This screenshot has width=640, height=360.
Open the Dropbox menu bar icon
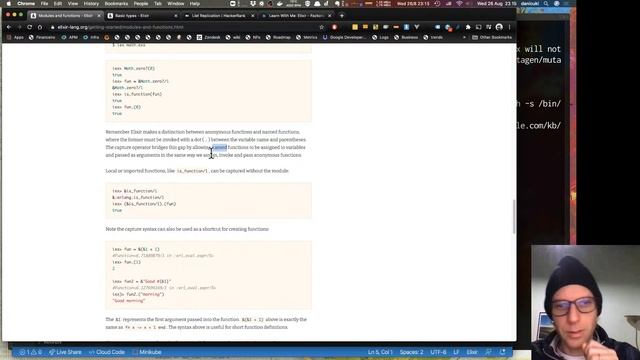[253, 4]
